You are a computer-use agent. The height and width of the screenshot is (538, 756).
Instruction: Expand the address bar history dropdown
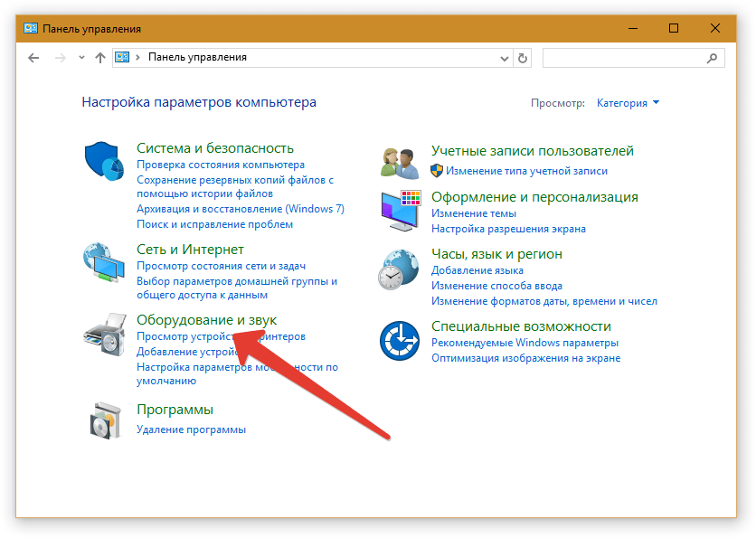(x=505, y=59)
